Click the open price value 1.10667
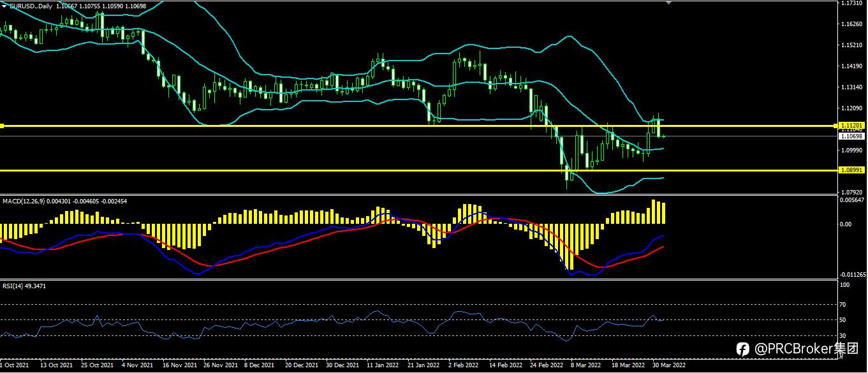 point(67,6)
